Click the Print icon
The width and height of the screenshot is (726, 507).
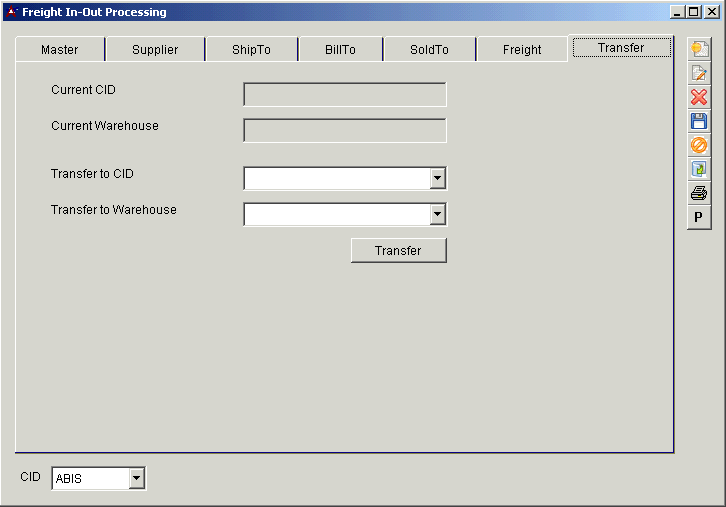tap(699, 193)
